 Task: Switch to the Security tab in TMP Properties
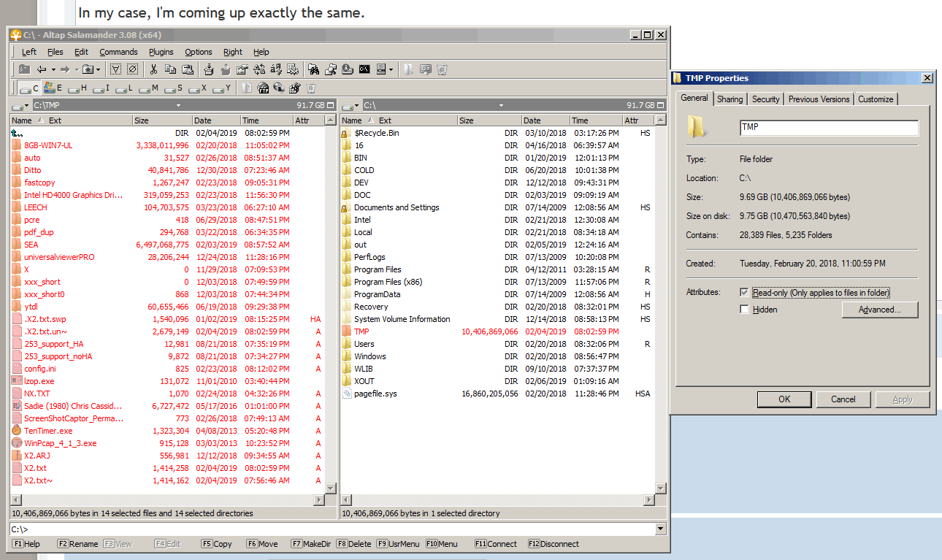click(x=765, y=99)
